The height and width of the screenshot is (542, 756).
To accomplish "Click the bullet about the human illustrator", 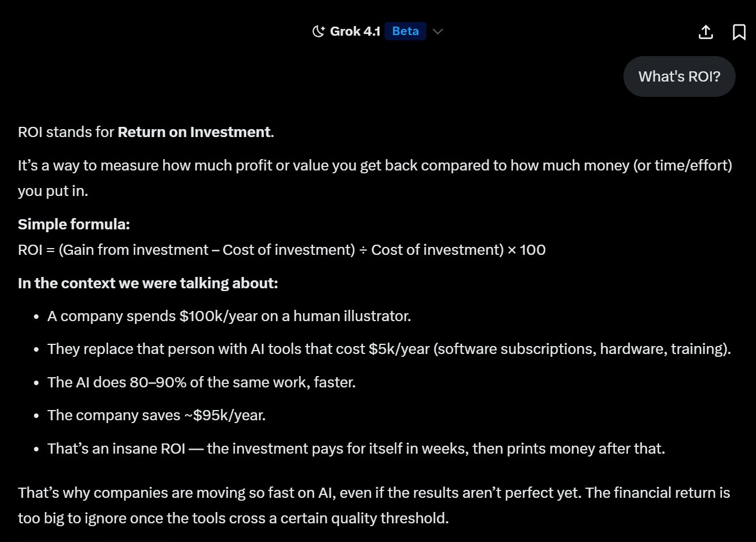I will pos(229,316).
